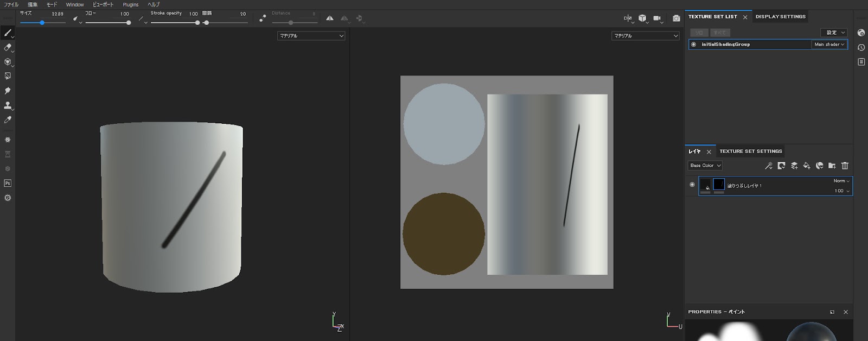Open the flow pen-pressure dropdown
This screenshot has width=868, height=341.
(142, 19)
